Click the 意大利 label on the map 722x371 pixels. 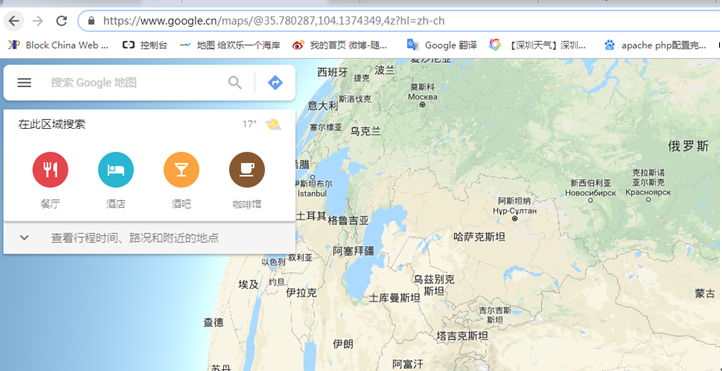coord(323,106)
